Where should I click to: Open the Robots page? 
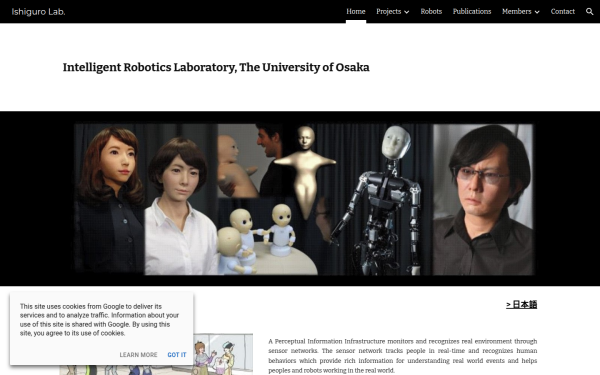coord(431,11)
